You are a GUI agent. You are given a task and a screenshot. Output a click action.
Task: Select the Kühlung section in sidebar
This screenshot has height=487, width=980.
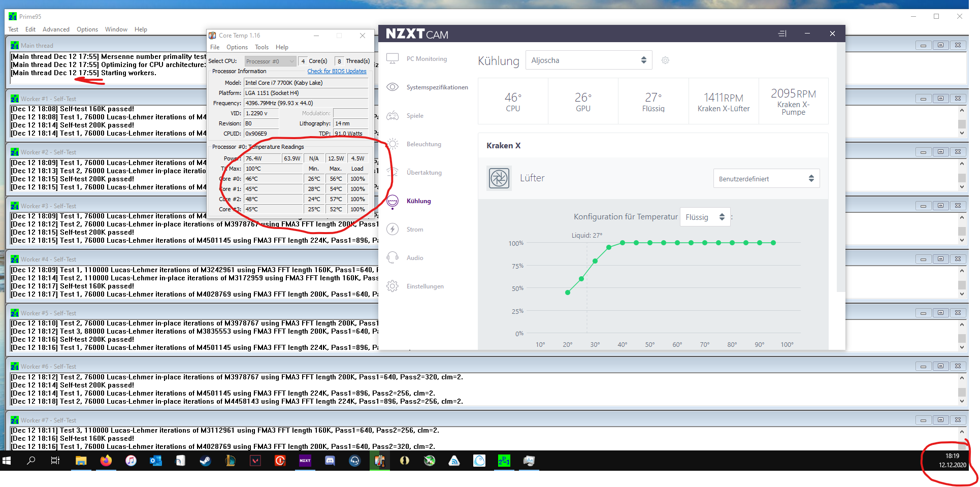click(x=408, y=201)
